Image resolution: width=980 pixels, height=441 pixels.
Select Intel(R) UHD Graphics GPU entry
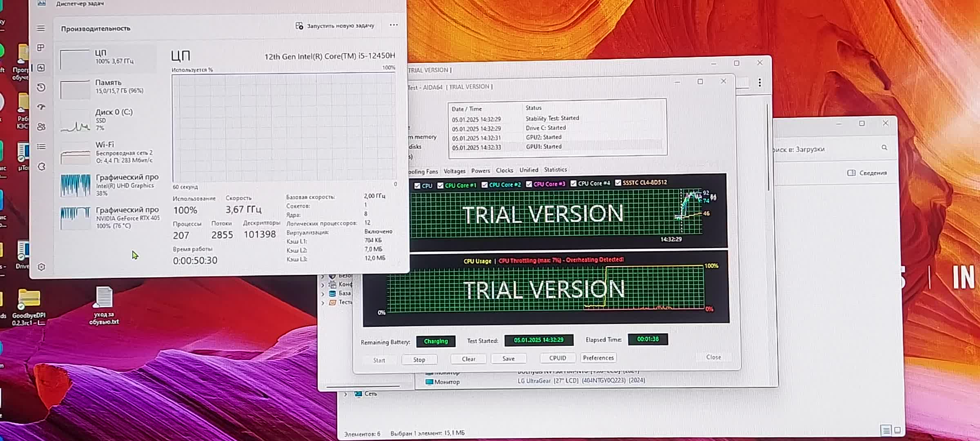point(109,185)
